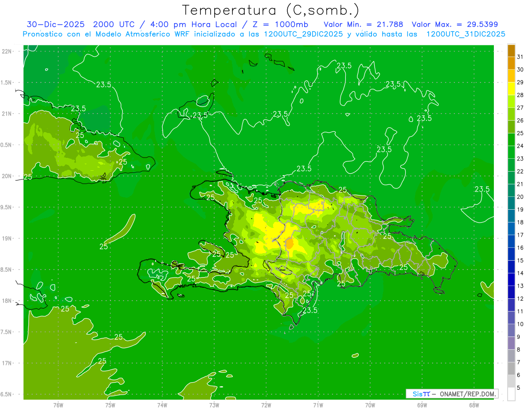The width and height of the screenshot is (532, 411).
Task: Click the dark blue legend swatch between 13 and 14
Action: point(511,279)
